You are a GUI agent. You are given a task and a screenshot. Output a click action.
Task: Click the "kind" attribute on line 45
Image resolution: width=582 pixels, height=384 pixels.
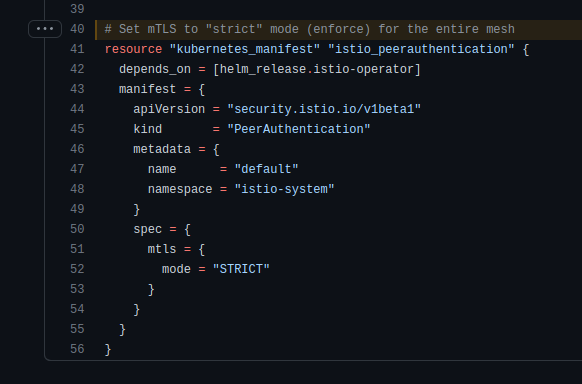[147, 129]
